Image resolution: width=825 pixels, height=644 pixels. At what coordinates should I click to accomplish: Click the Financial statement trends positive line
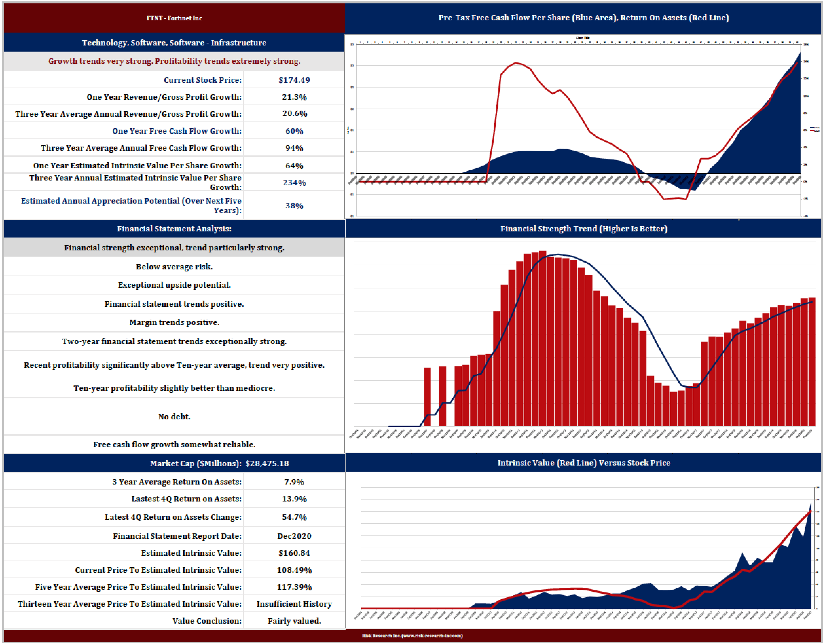point(174,304)
